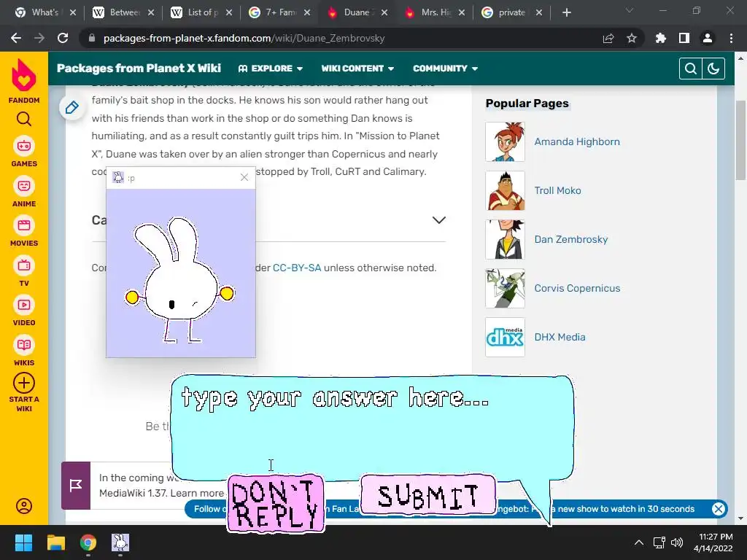Open the Wikis section icon
The width and height of the screenshot is (747, 560).
pyautogui.click(x=24, y=345)
